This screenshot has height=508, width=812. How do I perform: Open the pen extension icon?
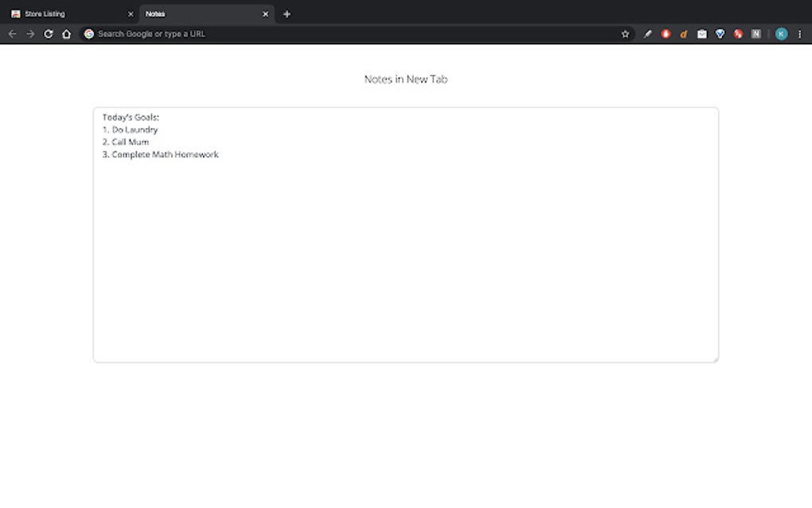[x=648, y=33]
